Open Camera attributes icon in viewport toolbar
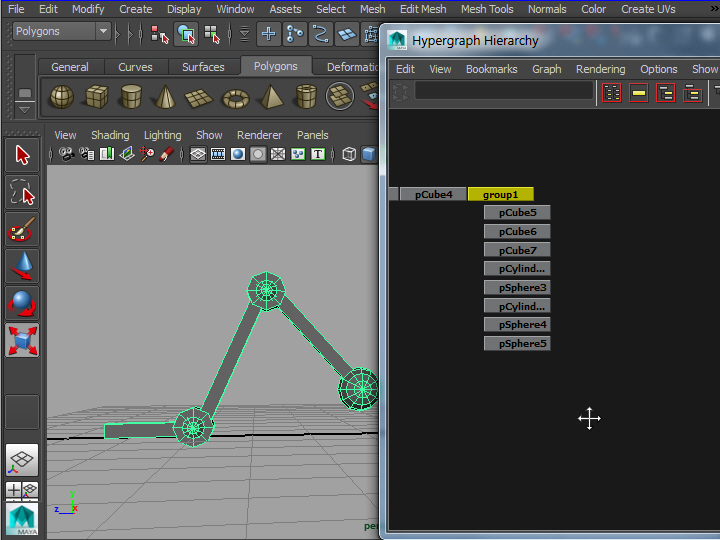 87,154
